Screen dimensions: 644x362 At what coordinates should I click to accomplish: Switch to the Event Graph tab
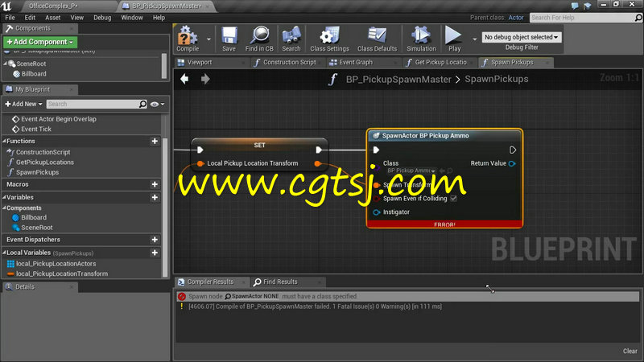[x=356, y=63]
